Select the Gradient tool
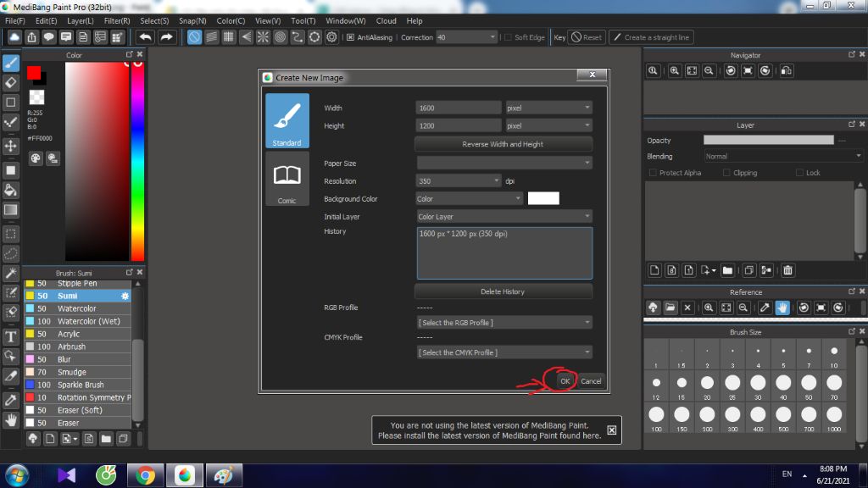The image size is (868, 488). click(x=10, y=210)
